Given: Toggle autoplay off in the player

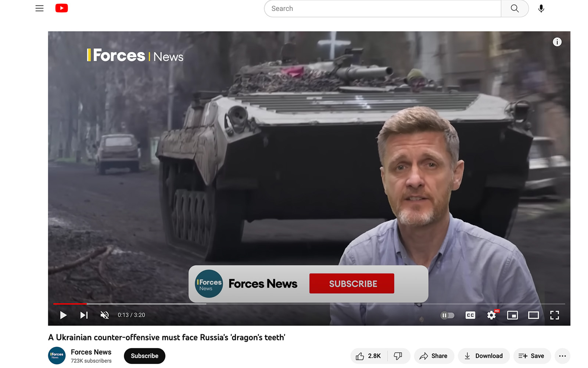Looking at the screenshot, I should tap(448, 315).
